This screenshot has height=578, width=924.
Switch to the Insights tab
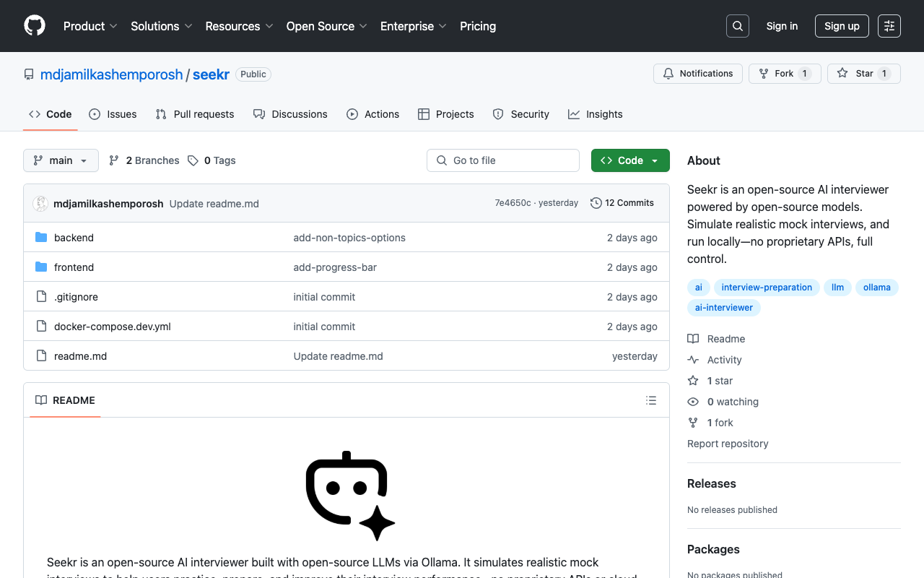pos(596,114)
